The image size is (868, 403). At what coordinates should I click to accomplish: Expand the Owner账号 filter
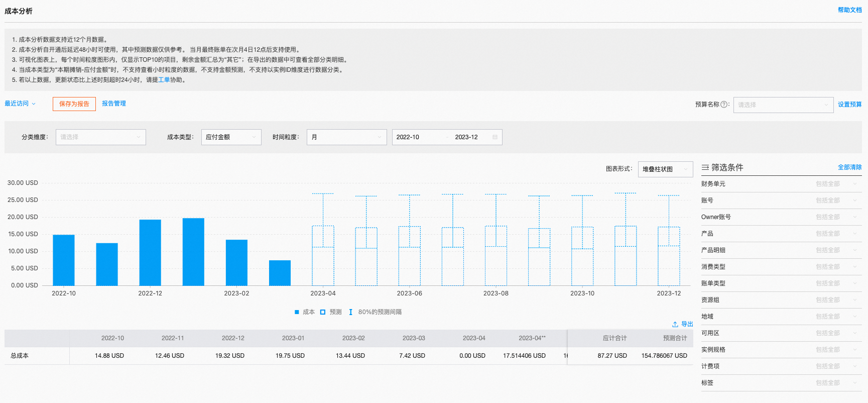781,217
